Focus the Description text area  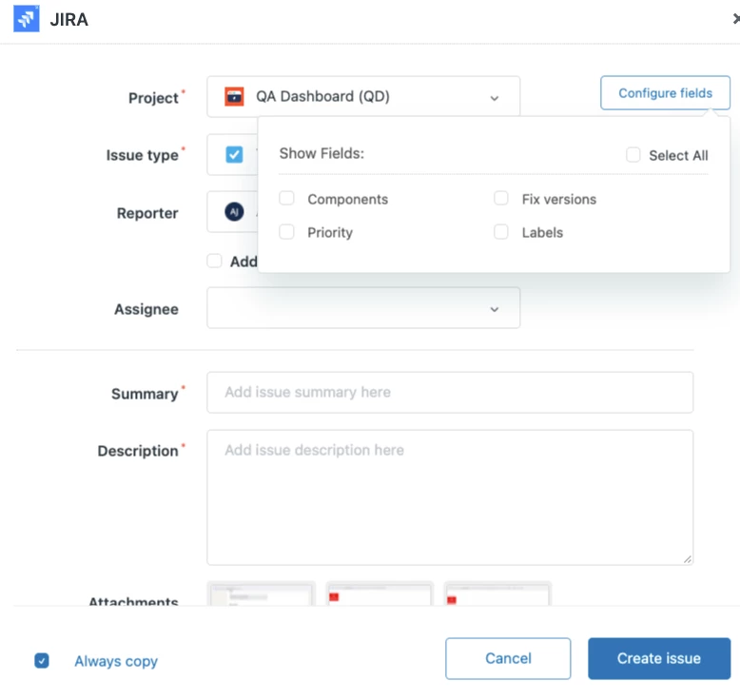pyautogui.click(x=450, y=497)
